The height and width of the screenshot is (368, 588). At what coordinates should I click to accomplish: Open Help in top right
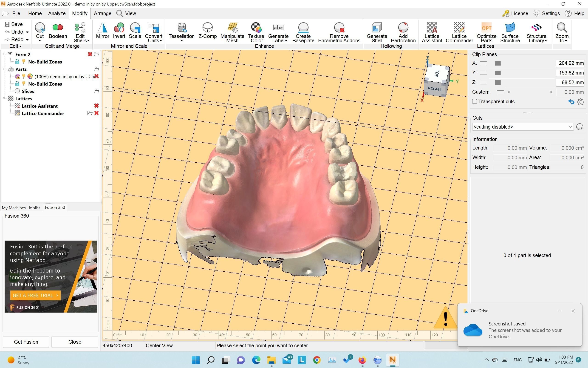pos(575,13)
